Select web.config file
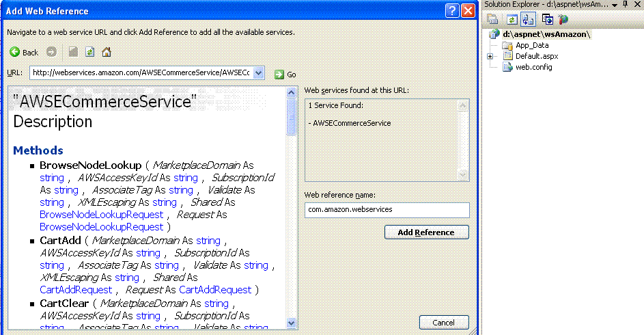The image size is (644, 335). [x=533, y=67]
